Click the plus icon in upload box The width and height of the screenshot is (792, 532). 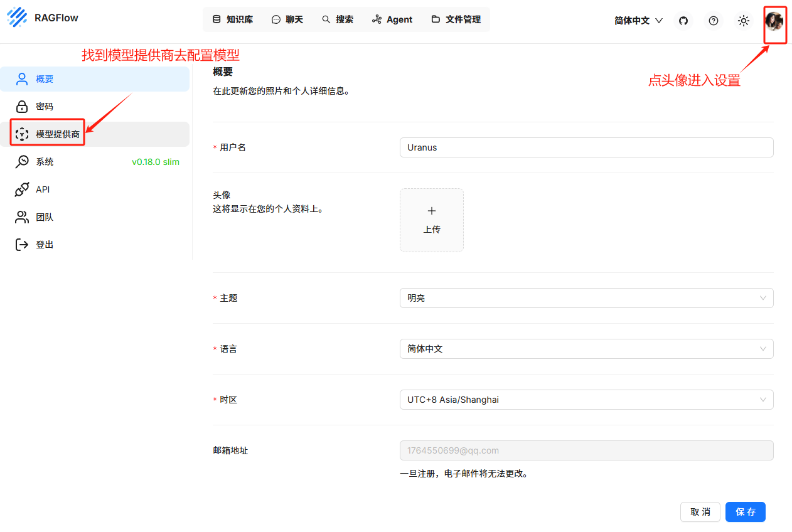[432, 211]
